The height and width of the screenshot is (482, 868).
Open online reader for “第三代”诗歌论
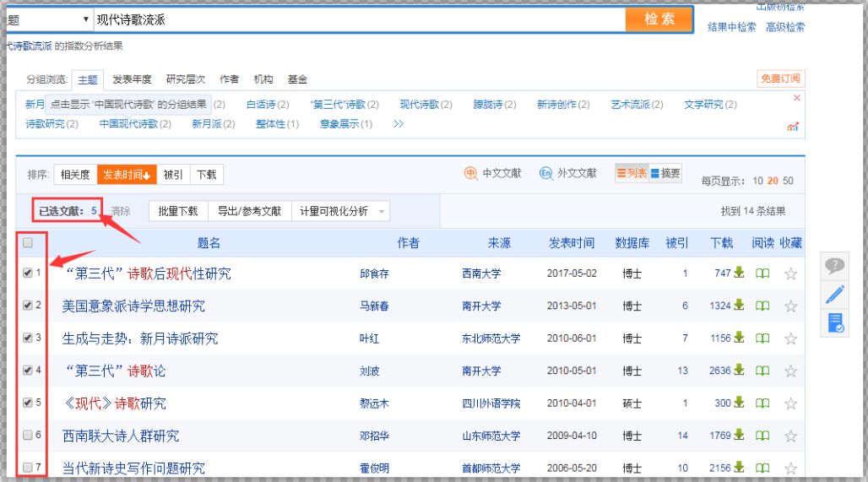click(x=762, y=371)
